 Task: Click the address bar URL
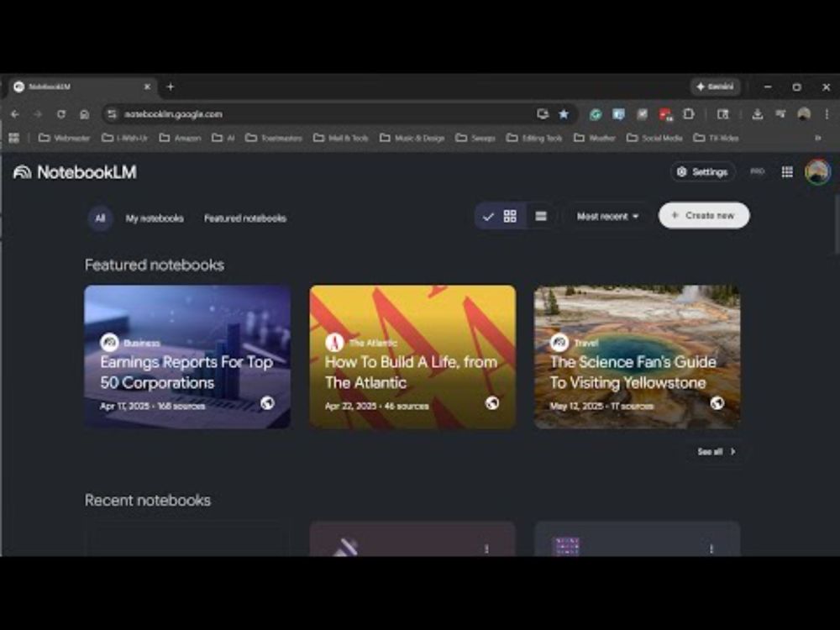coord(173,114)
